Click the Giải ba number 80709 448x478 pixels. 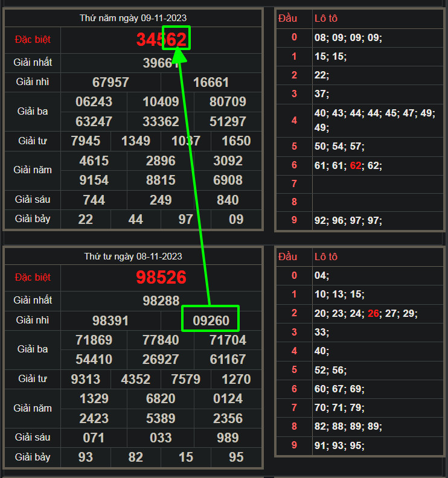pos(228,102)
